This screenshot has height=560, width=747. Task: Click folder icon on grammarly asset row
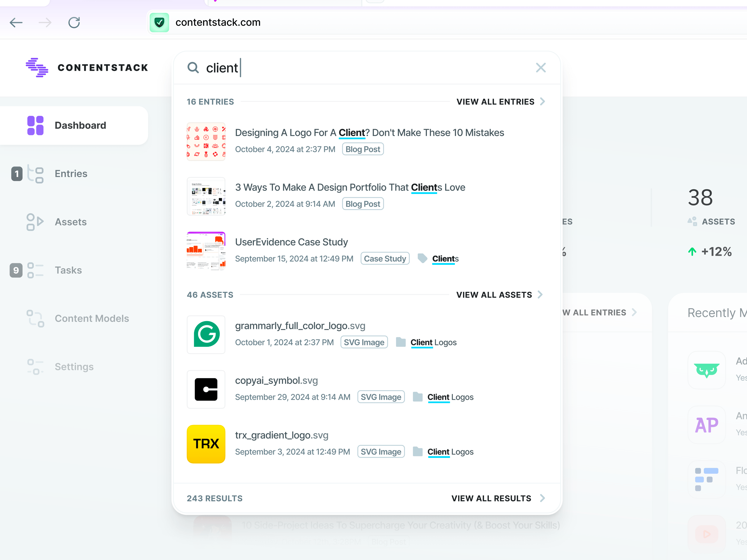point(401,342)
